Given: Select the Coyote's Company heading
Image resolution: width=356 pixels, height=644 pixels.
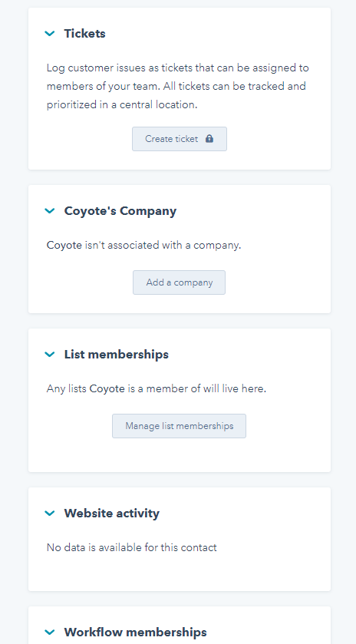Looking at the screenshot, I should point(120,210).
